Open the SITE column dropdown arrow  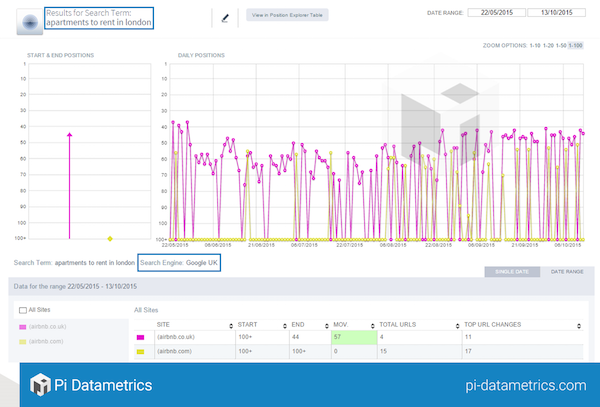tap(229, 325)
